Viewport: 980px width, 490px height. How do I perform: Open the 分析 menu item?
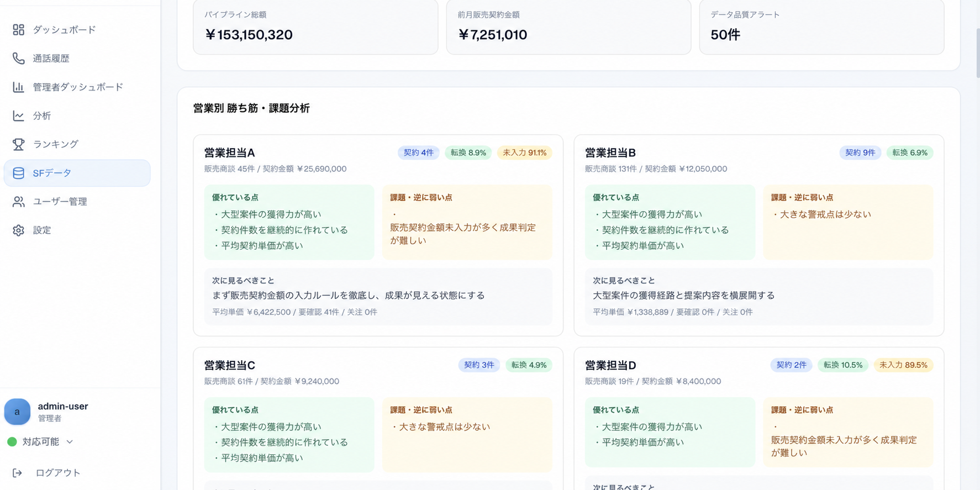pyautogui.click(x=77, y=116)
